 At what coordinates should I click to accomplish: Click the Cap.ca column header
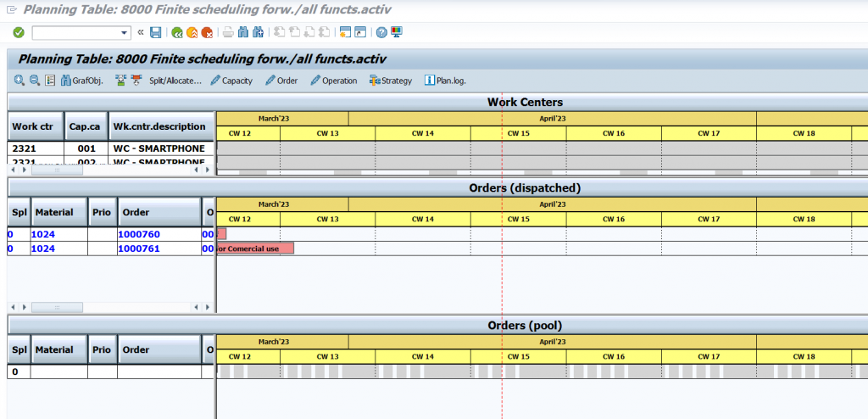point(86,126)
